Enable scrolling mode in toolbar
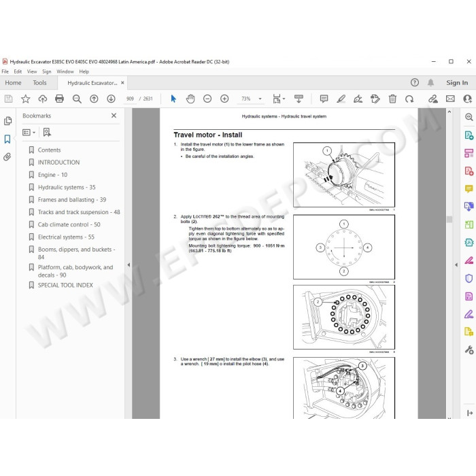This screenshot has height=476, width=476. coord(299,99)
